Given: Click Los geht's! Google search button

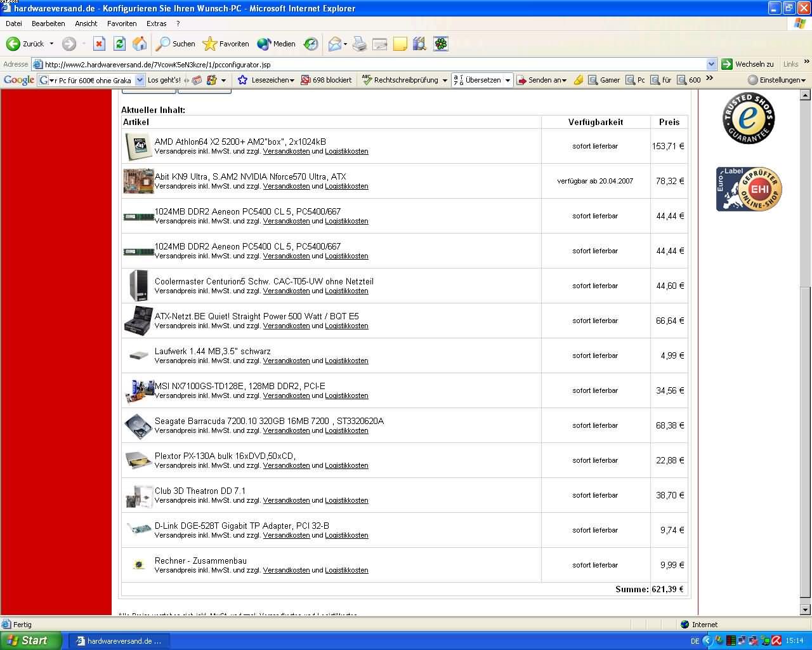Looking at the screenshot, I should [164, 80].
